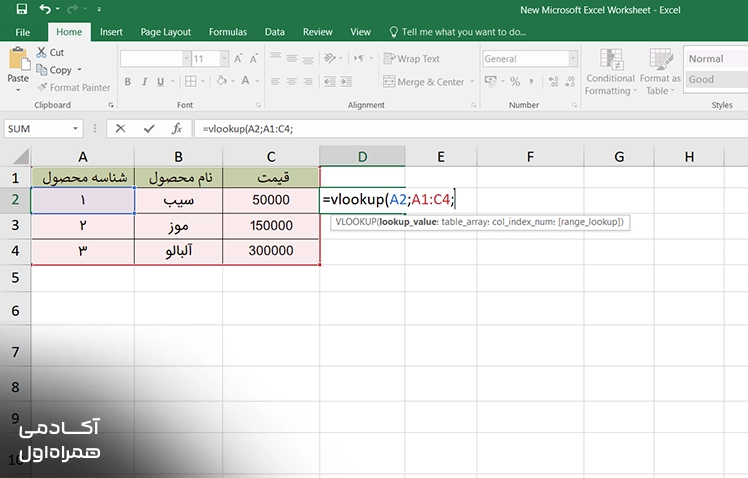Click Comma Style icon

click(x=531, y=82)
